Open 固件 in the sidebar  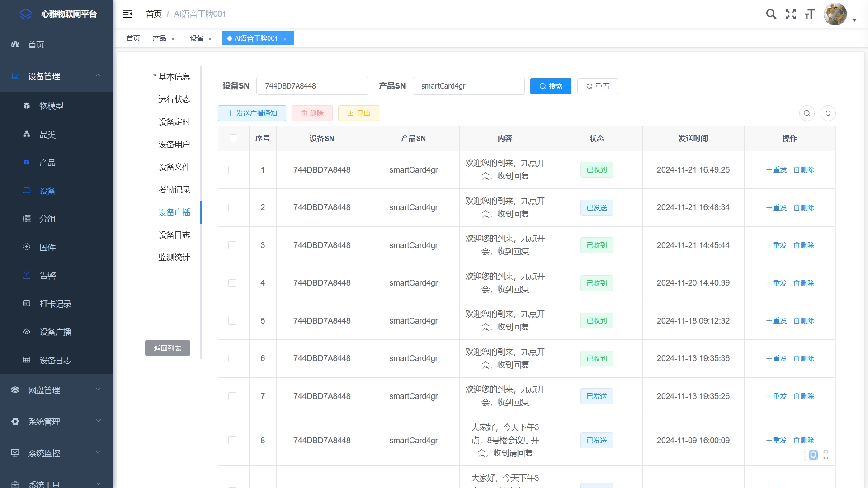47,247
